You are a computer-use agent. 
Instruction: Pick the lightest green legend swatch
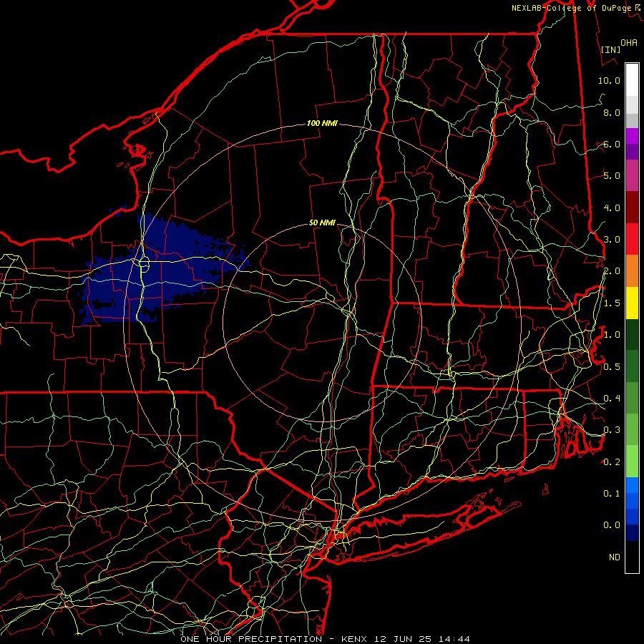coord(632,462)
